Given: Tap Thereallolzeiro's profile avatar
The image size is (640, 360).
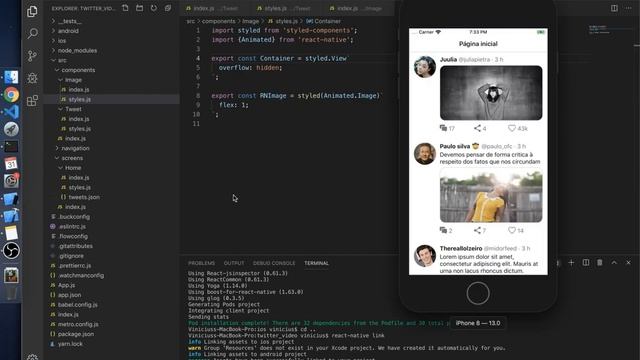Looking at the screenshot, I should pos(425,256).
